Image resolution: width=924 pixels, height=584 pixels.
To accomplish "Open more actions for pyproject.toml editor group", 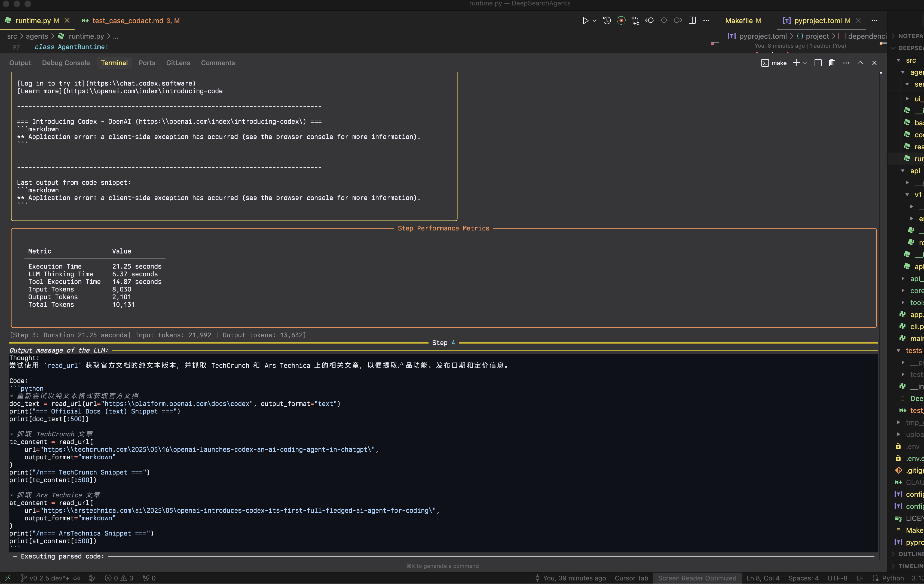I will click(x=874, y=20).
